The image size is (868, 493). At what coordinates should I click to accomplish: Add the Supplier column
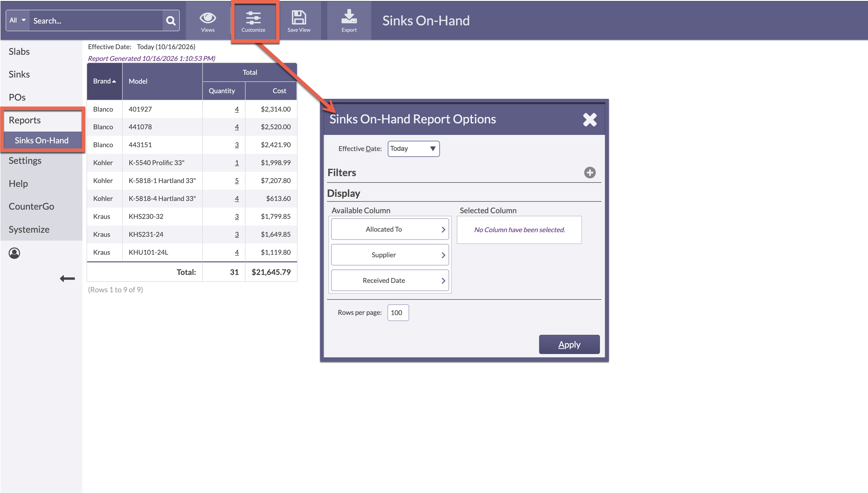(390, 255)
